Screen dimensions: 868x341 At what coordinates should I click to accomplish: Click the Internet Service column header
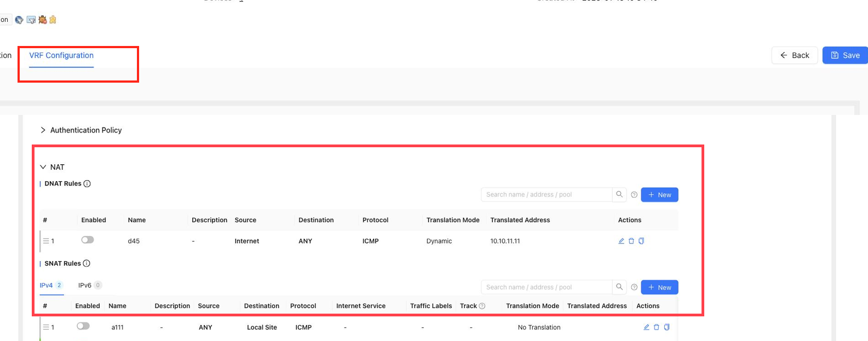click(x=361, y=306)
